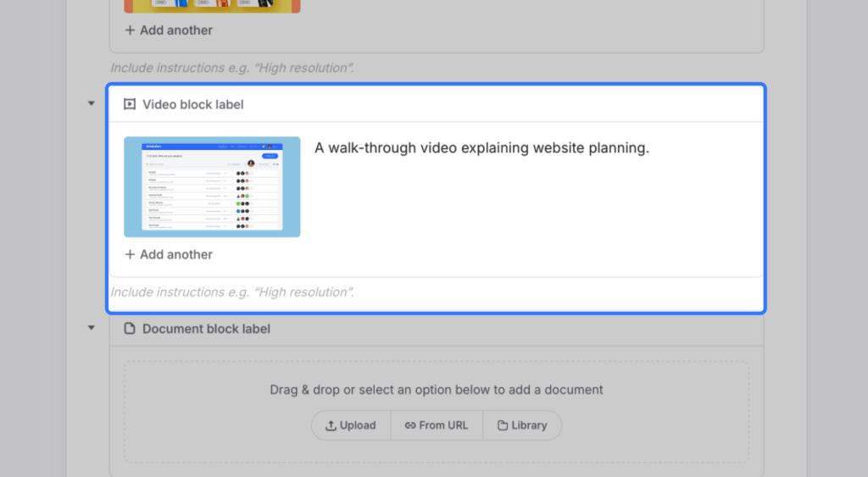Add another item in the Video block
The image size is (868, 477).
tap(169, 254)
